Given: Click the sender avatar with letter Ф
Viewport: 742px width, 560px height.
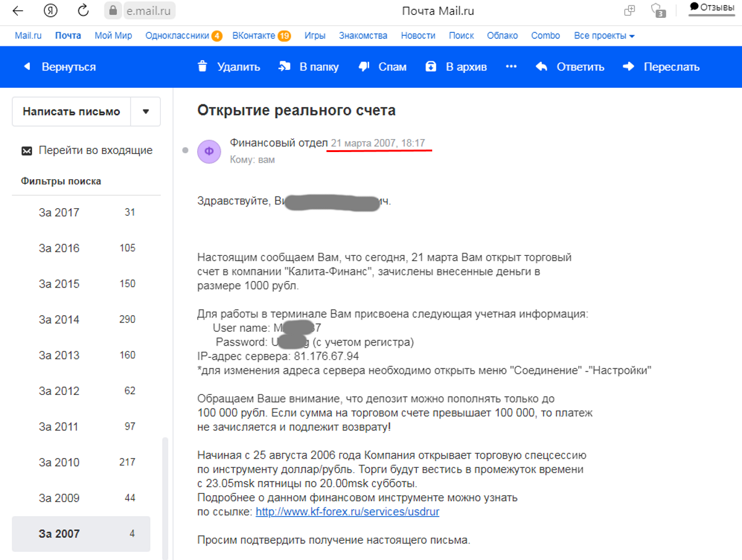Looking at the screenshot, I should tap(209, 151).
